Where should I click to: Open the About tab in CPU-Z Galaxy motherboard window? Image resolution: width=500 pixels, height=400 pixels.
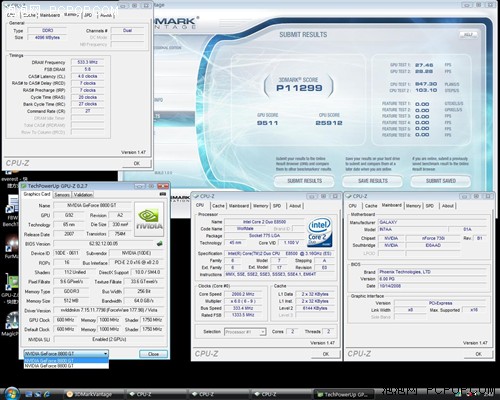click(448, 206)
